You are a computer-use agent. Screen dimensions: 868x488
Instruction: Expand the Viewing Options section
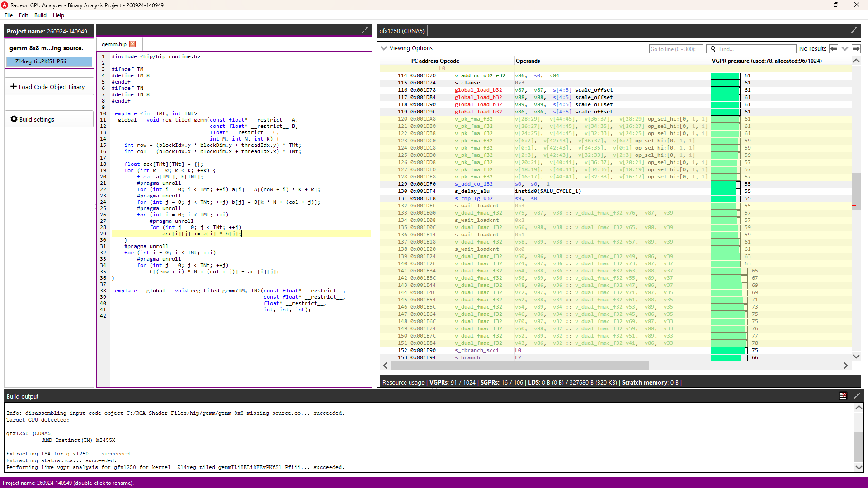point(384,48)
